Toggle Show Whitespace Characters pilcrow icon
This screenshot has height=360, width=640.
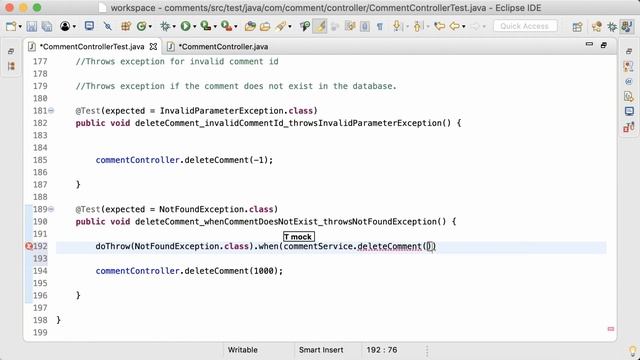380,27
